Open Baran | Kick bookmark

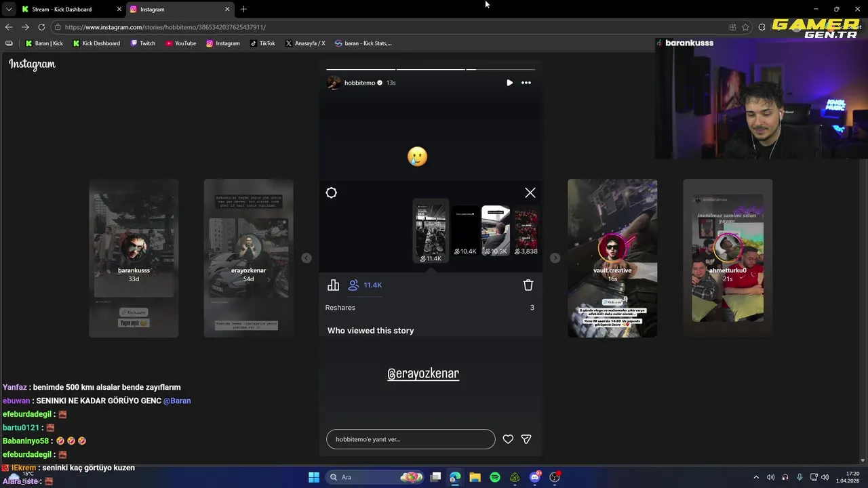[x=44, y=43]
